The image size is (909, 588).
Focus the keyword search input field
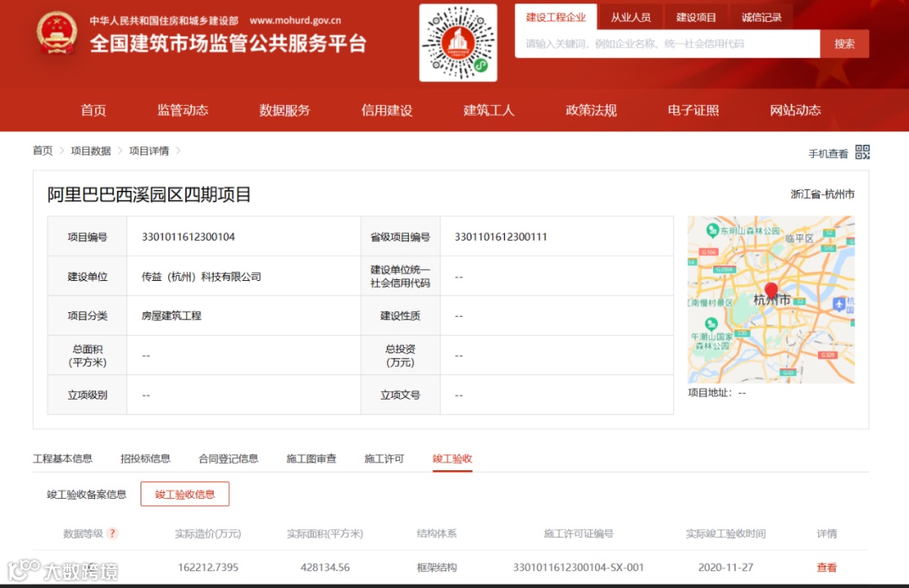coord(667,44)
